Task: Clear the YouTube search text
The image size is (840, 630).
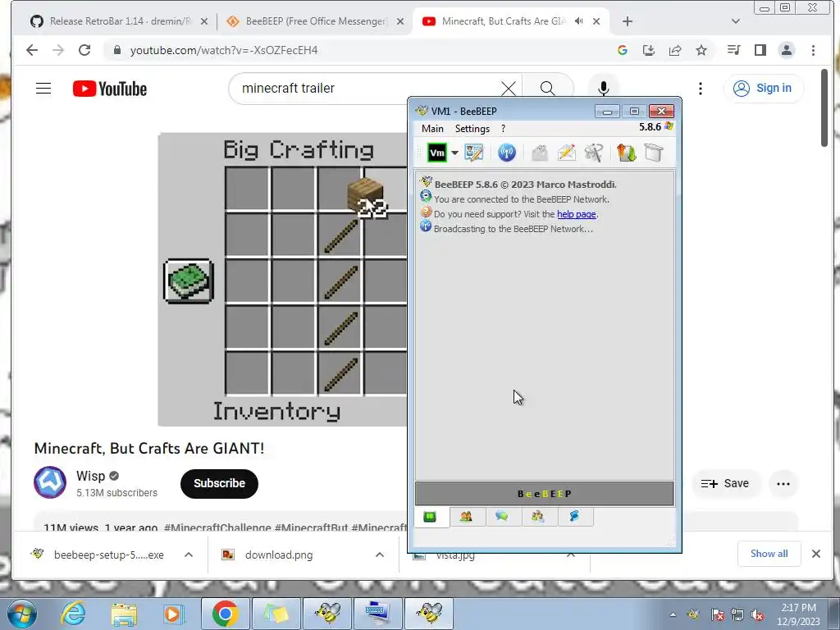Action: (x=509, y=89)
